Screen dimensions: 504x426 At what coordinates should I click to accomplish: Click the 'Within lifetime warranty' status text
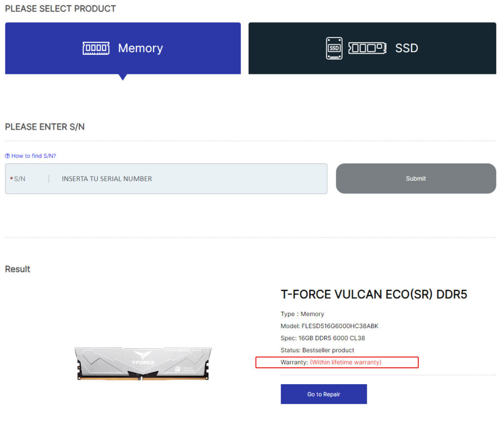point(346,362)
